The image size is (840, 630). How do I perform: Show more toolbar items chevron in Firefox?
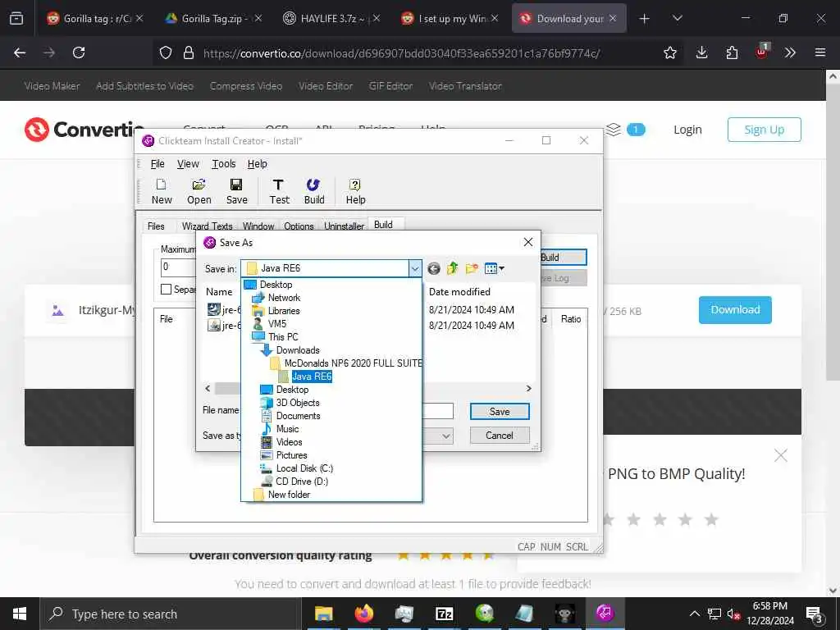pyautogui.click(x=790, y=52)
